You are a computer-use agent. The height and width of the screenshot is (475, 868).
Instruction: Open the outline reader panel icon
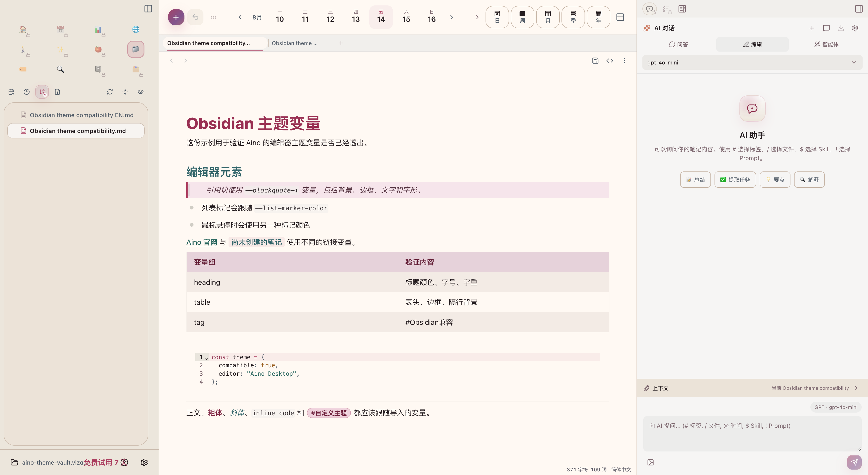(x=682, y=9)
